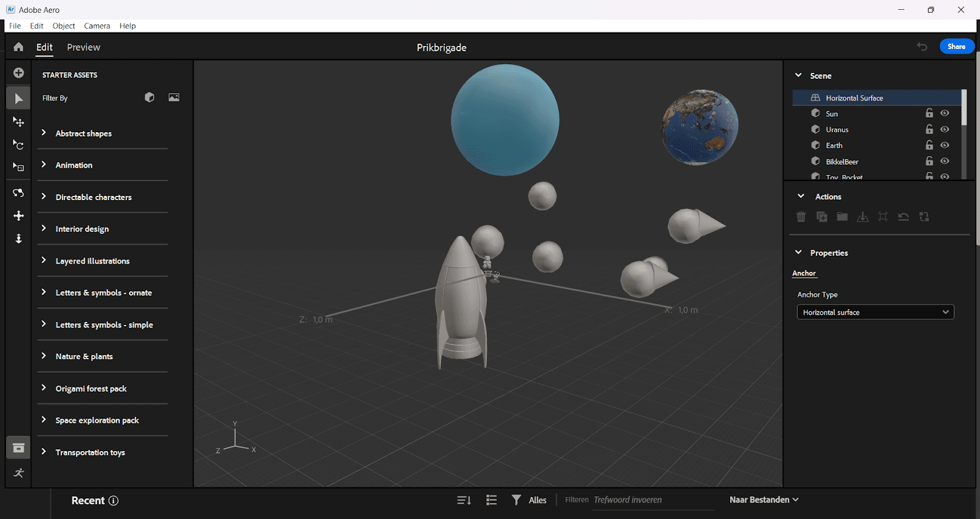Open the Anchor Type dropdown
Viewport: 980px width, 519px height.
pyautogui.click(x=875, y=312)
